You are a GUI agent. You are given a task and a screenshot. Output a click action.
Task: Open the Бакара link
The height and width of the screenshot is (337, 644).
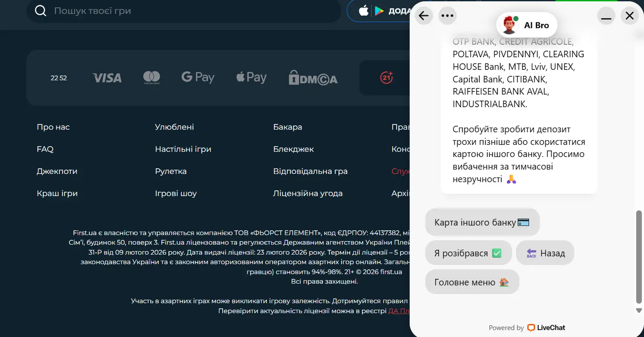tap(288, 127)
